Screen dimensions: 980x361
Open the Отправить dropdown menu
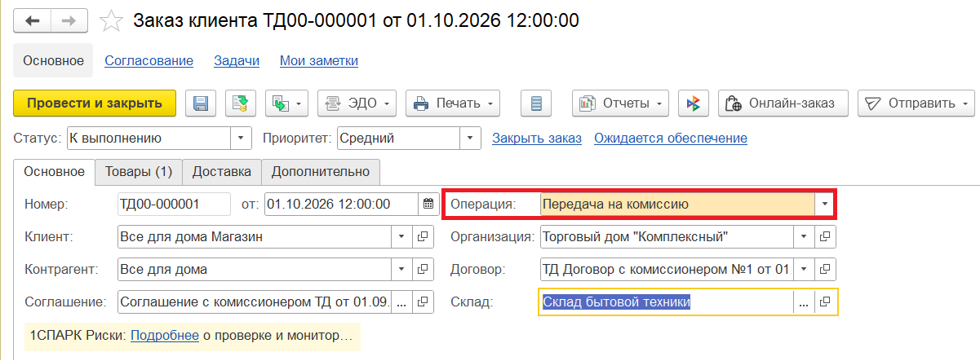click(916, 103)
